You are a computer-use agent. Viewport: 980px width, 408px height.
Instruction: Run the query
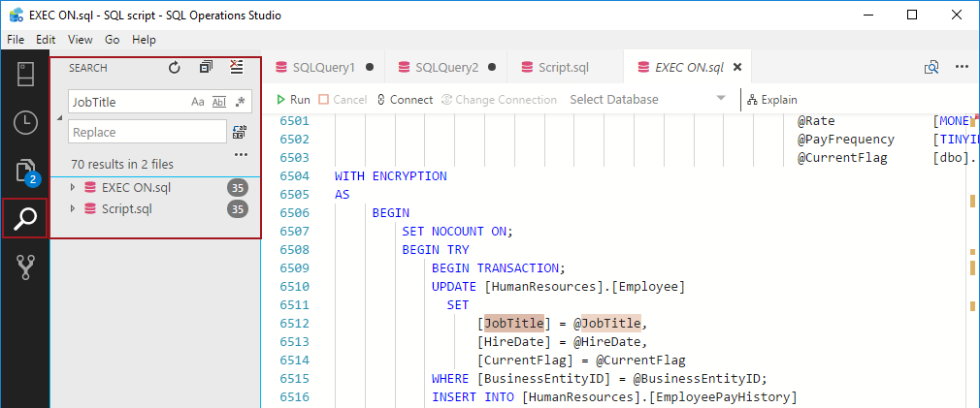[293, 100]
